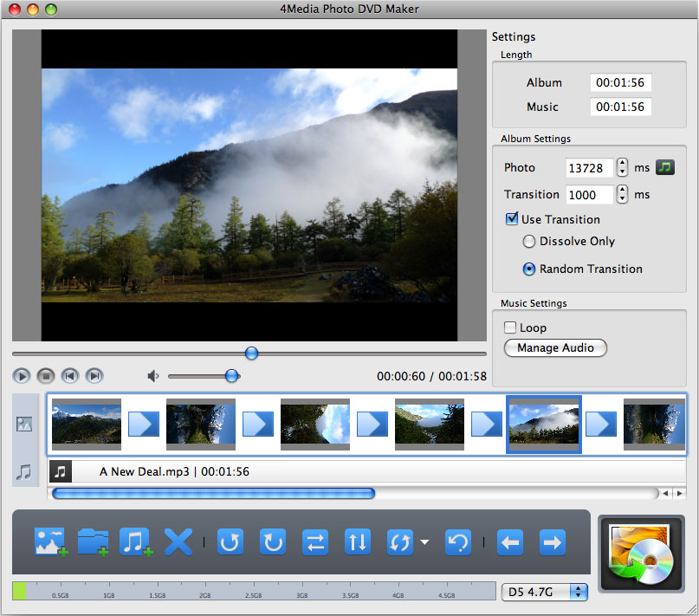Select the Add Music icon
Screen dimensions: 699x616
point(136,542)
